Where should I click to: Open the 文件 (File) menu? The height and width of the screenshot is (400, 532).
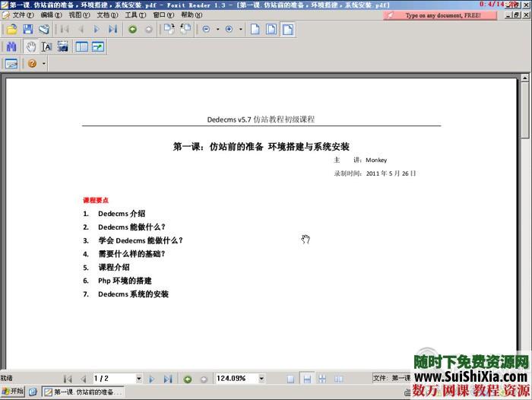23,15
